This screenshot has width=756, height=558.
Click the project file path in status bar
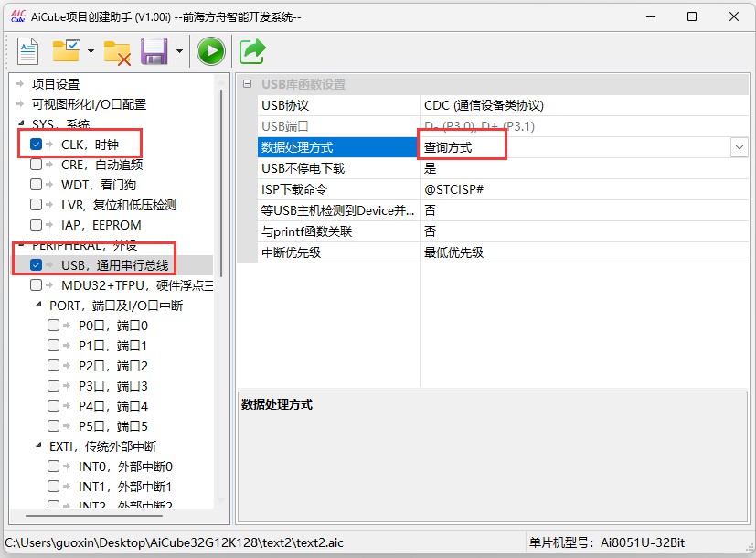pyautogui.click(x=174, y=542)
